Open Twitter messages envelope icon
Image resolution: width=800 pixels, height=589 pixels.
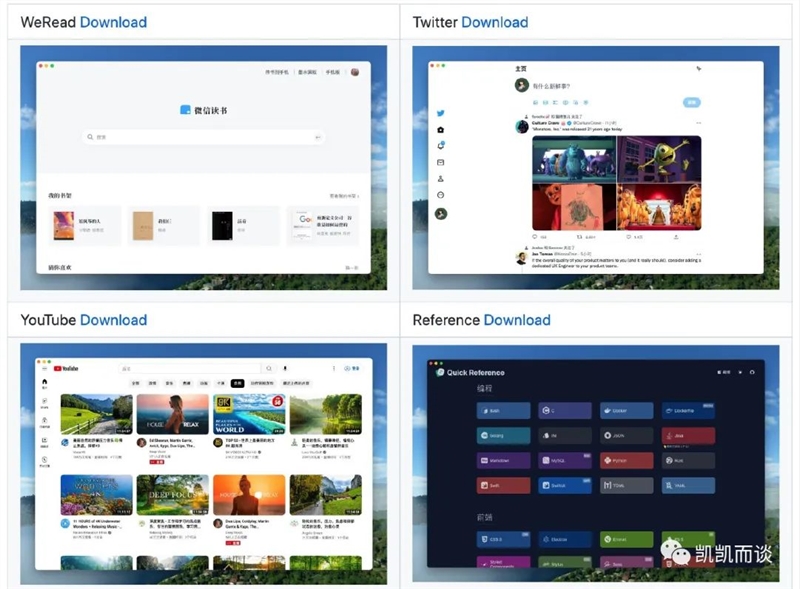(441, 162)
